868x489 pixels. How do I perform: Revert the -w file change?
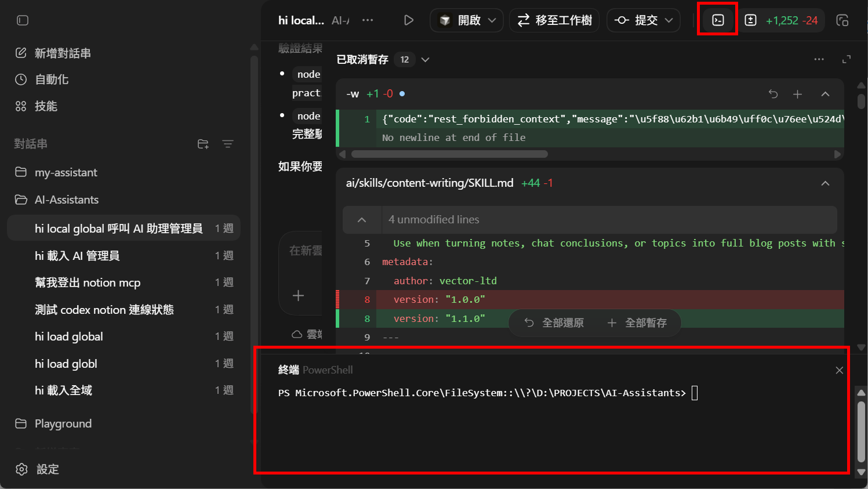(x=773, y=94)
